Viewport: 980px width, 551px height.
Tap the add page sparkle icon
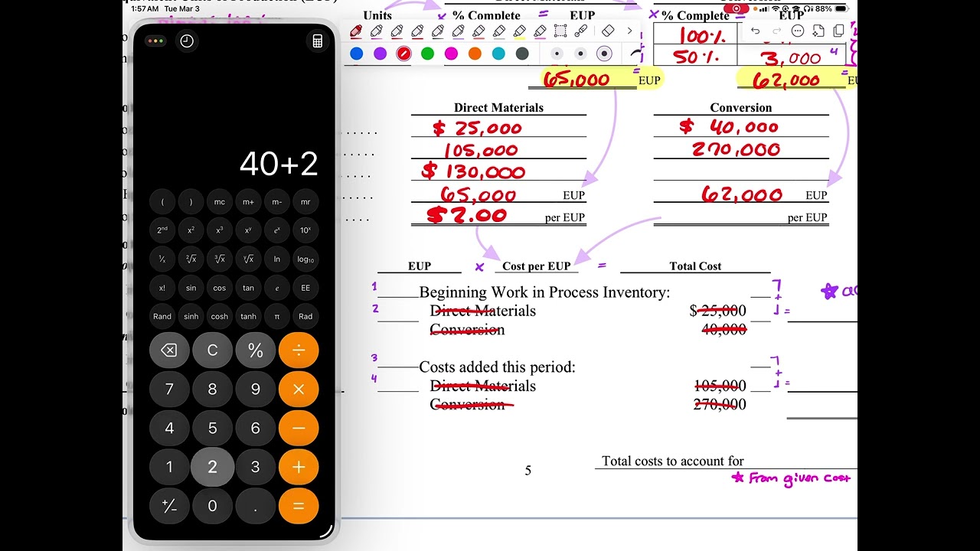818,31
